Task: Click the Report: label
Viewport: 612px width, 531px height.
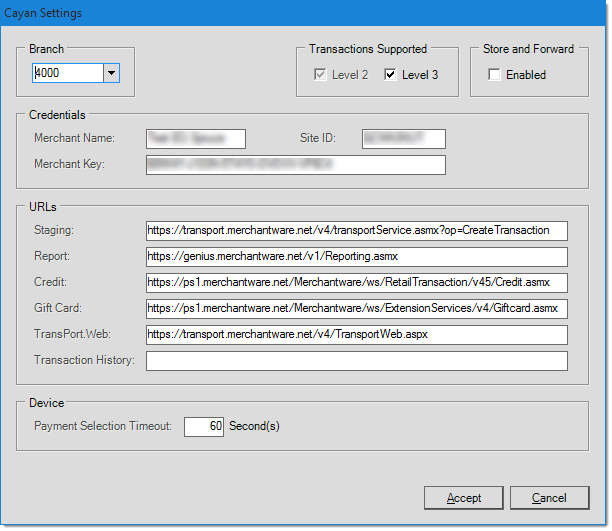Action: (x=52, y=256)
